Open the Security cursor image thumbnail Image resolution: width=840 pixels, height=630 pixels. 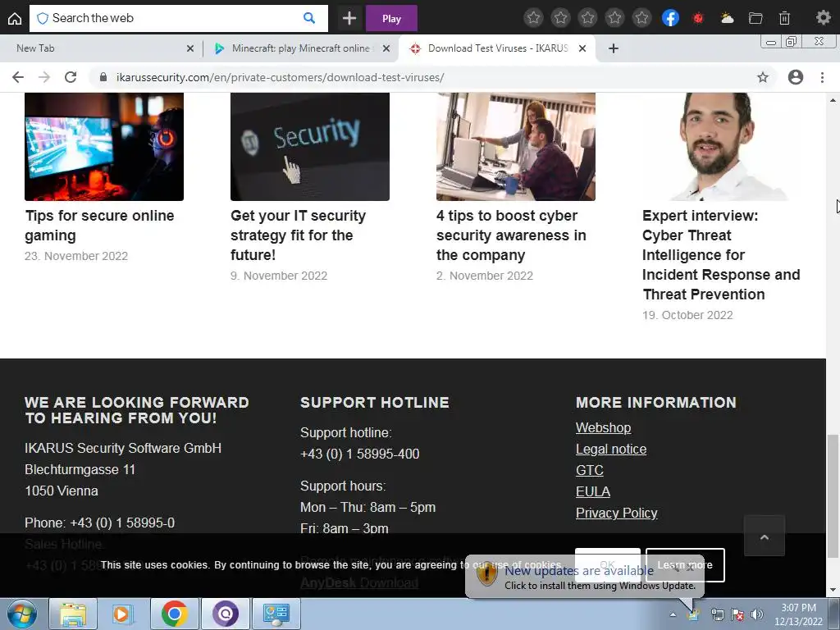point(309,146)
